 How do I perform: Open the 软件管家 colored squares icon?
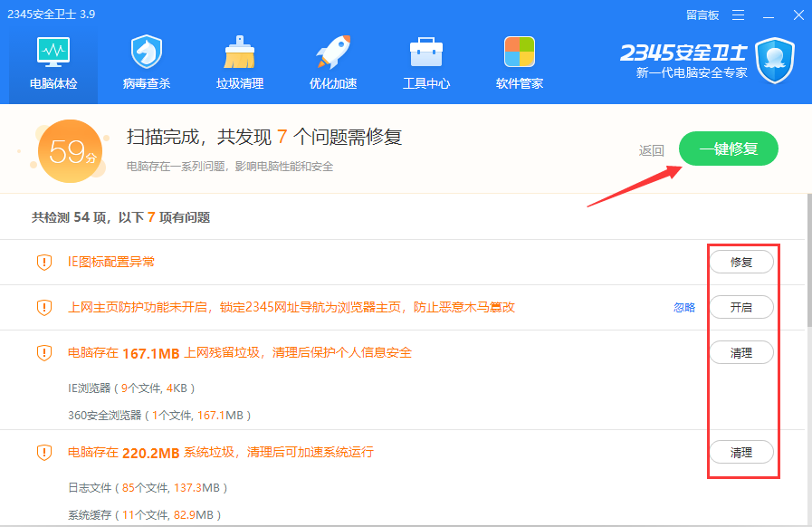[x=520, y=52]
